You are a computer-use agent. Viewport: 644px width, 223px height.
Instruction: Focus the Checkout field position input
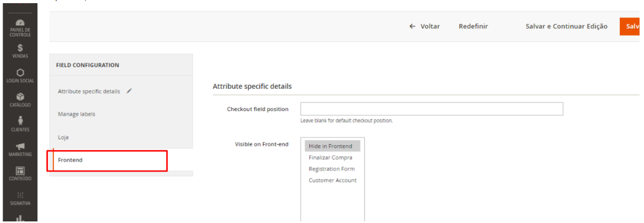(x=432, y=109)
